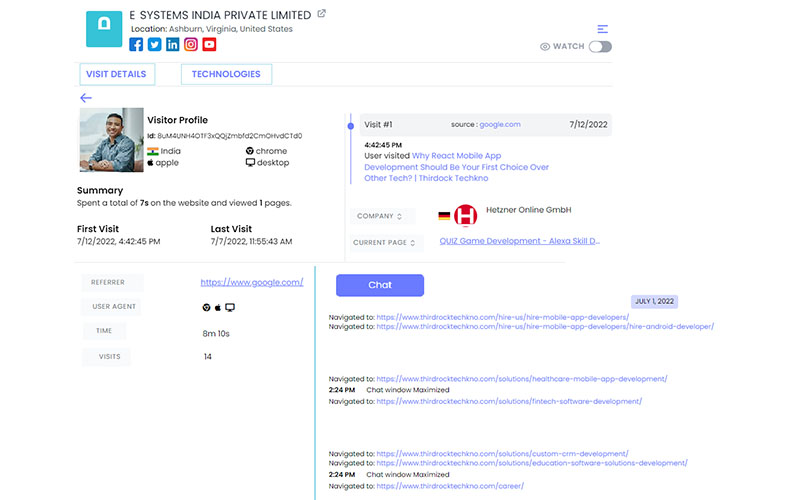Click the monitor icon in User Agent row
The height and width of the screenshot is (500, 800).
pos(230,307)
